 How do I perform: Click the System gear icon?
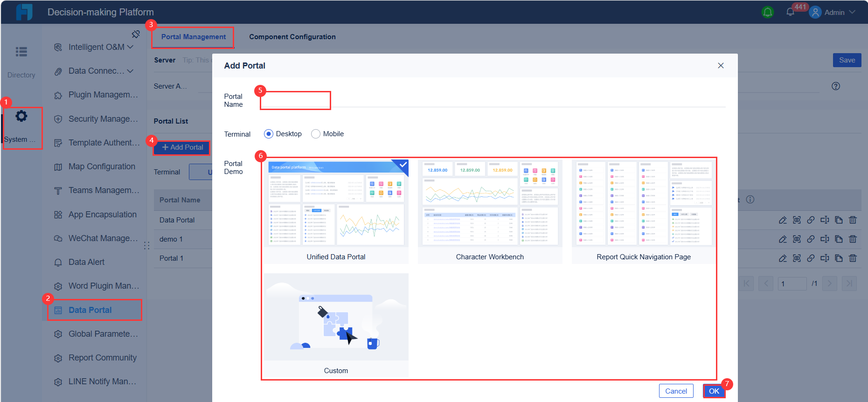21,116
